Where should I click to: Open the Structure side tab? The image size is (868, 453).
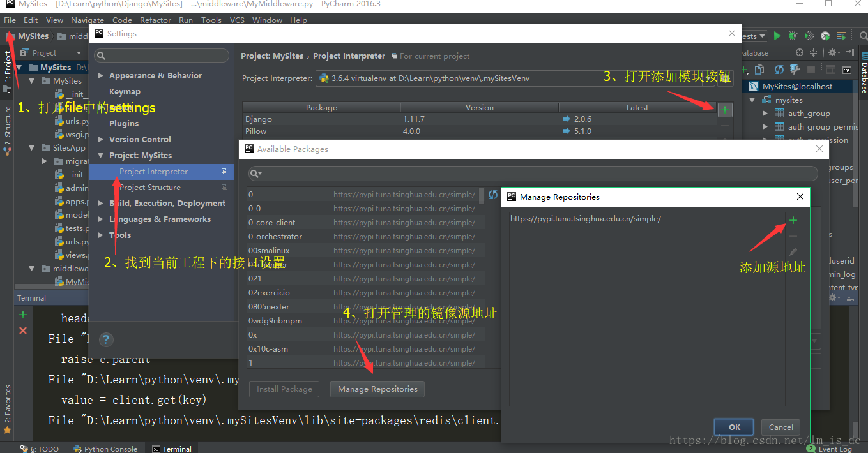pos(7,131)
